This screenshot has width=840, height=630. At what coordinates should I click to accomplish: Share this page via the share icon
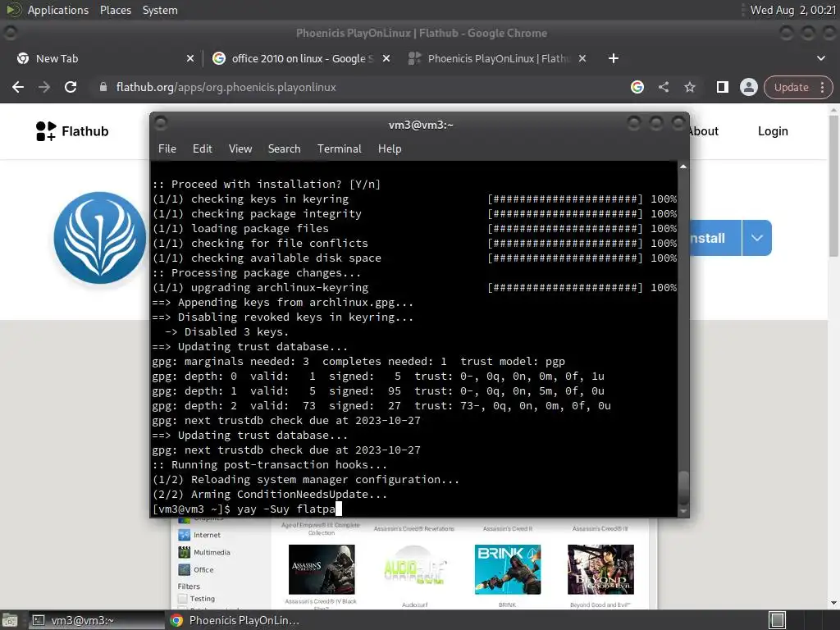pyautogui.click(x=664, y=87)
